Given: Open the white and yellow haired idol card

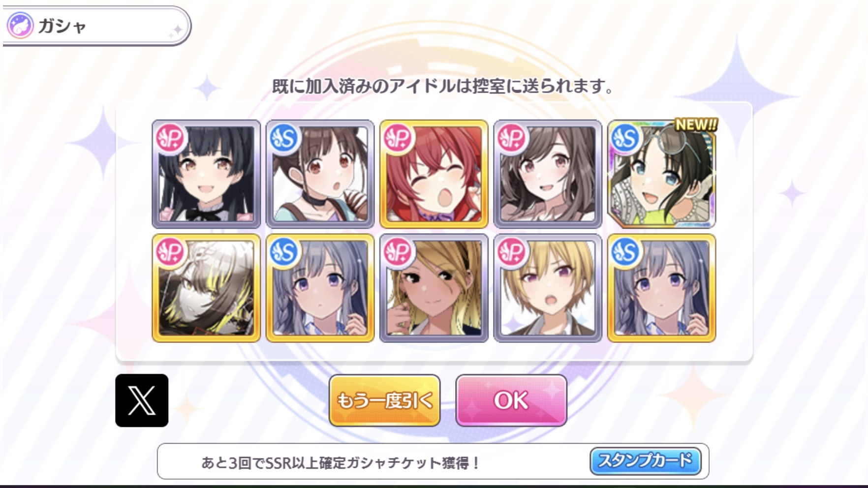Looking at the screenshot, I should click(206, 288).
